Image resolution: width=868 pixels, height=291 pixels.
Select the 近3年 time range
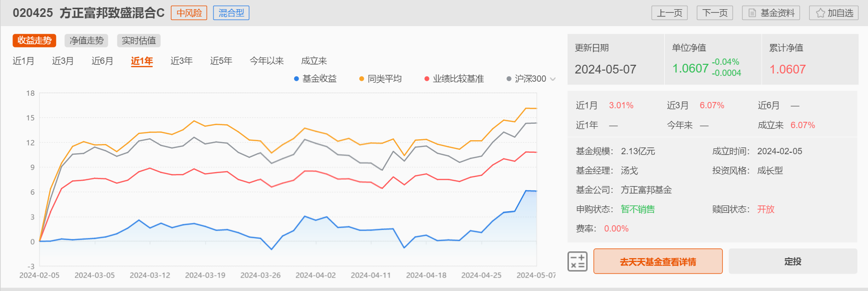[182, 61]
